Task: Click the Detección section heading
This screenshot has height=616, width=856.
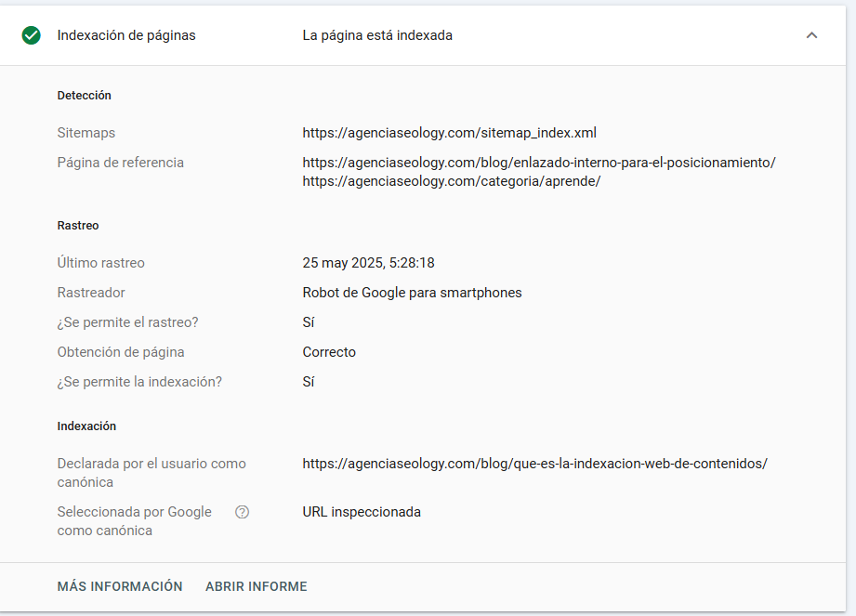Action: coord(84,96)
